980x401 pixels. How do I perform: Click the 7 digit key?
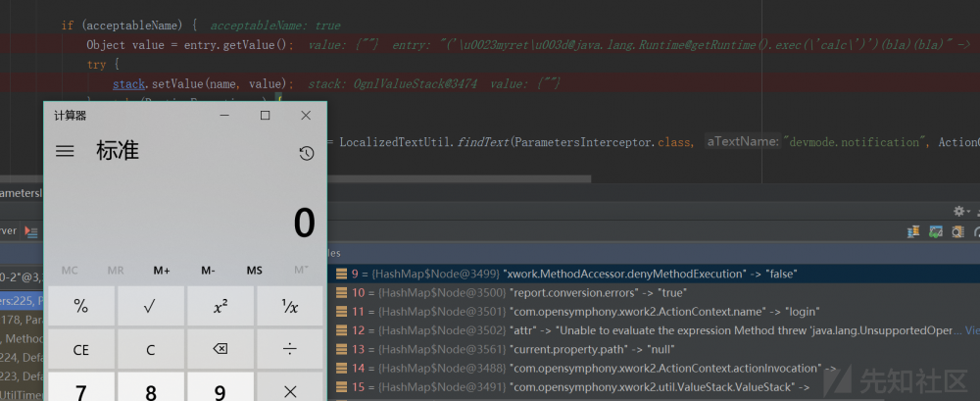click(81, 388)
